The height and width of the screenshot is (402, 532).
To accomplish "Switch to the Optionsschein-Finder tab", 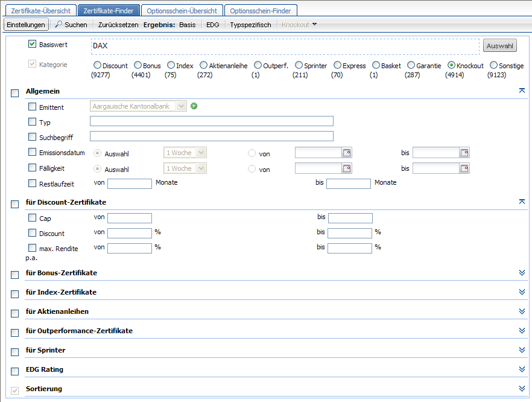I will pyautogui.click(x=261, y=10).
